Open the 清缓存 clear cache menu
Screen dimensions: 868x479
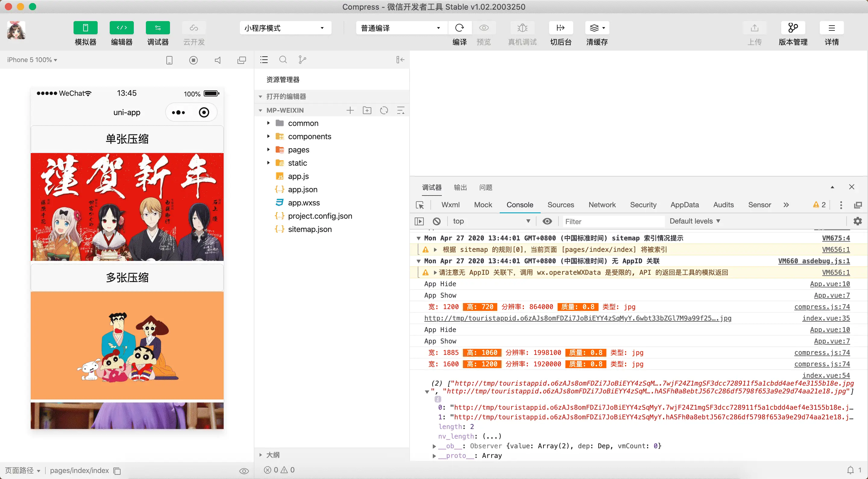pos(597,28)
